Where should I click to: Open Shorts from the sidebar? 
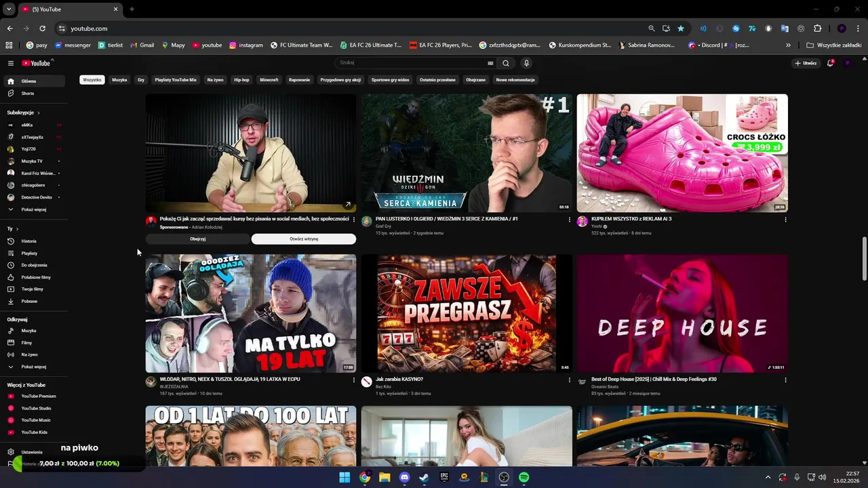[x=28, y=94]
